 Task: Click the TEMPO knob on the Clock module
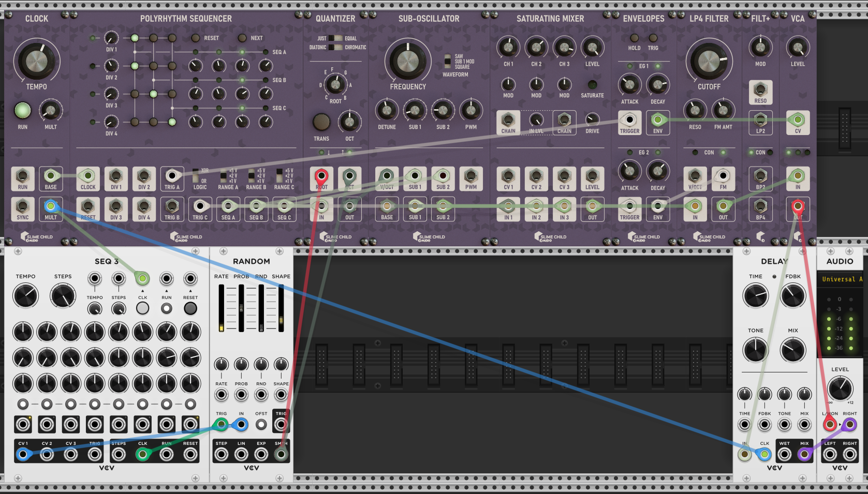(x=36, y=61)
